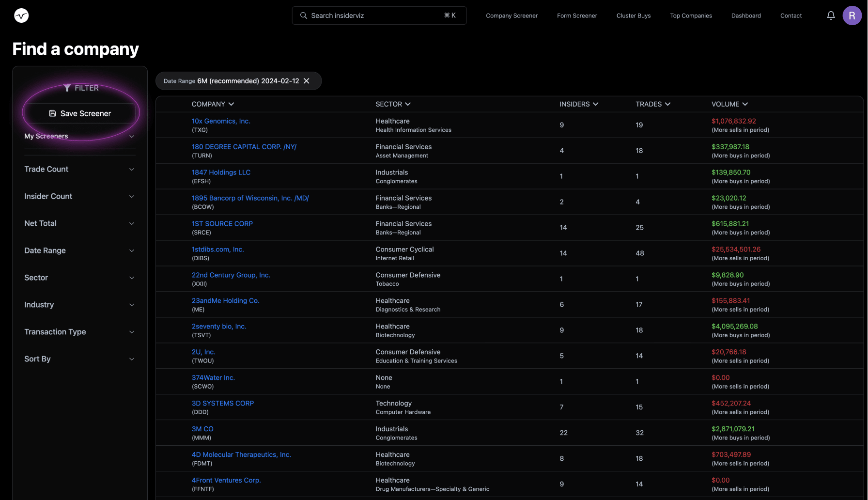Open the Contact nav item
868x500 pixels.
(x=791, y=16)
